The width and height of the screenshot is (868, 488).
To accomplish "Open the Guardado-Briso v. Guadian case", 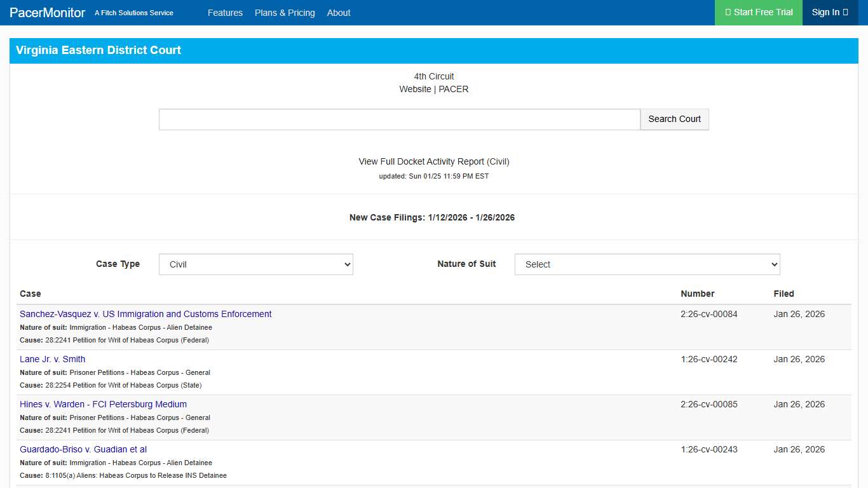I will coord(83,449).
